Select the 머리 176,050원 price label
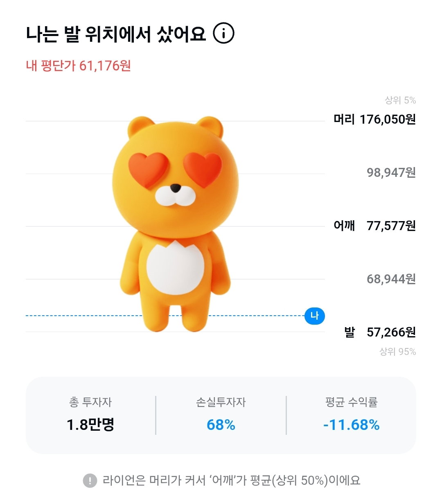442x504 pixels. click(x=374, y=120)
